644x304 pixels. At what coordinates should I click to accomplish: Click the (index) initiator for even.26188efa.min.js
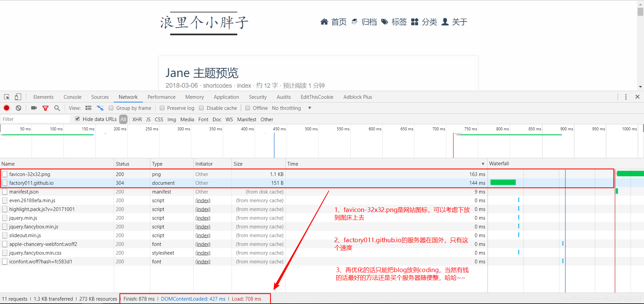coord(203,201)
